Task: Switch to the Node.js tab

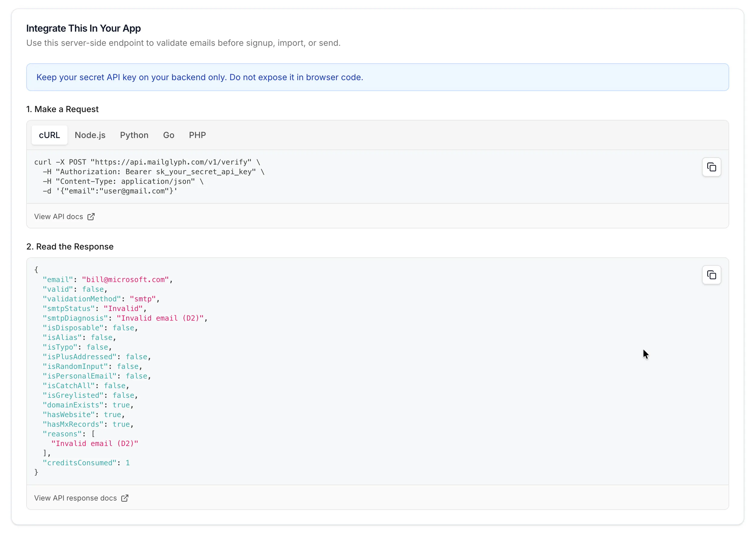Action: pyautogui.click(x=90, y=135)
